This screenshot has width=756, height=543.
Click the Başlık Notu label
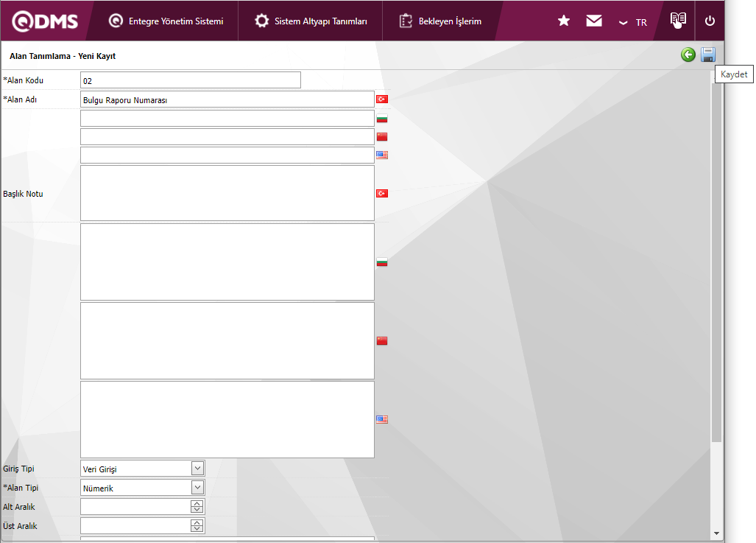click(x=23, y=194)
